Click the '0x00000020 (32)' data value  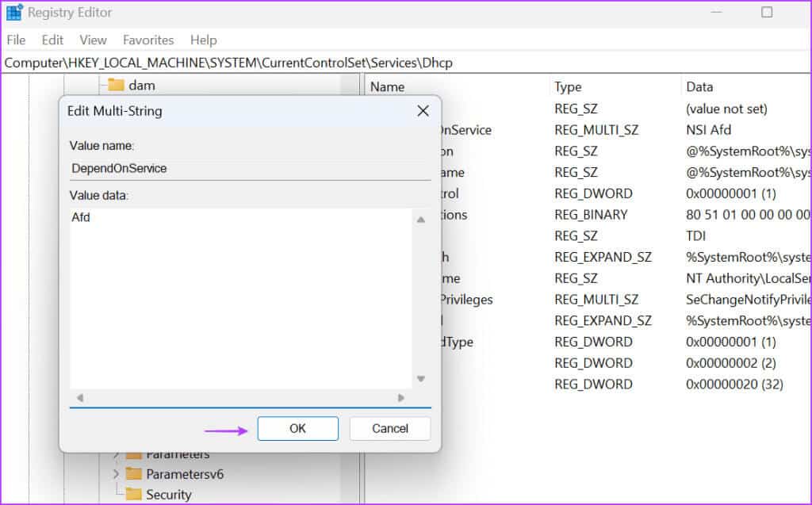[734, 384]
